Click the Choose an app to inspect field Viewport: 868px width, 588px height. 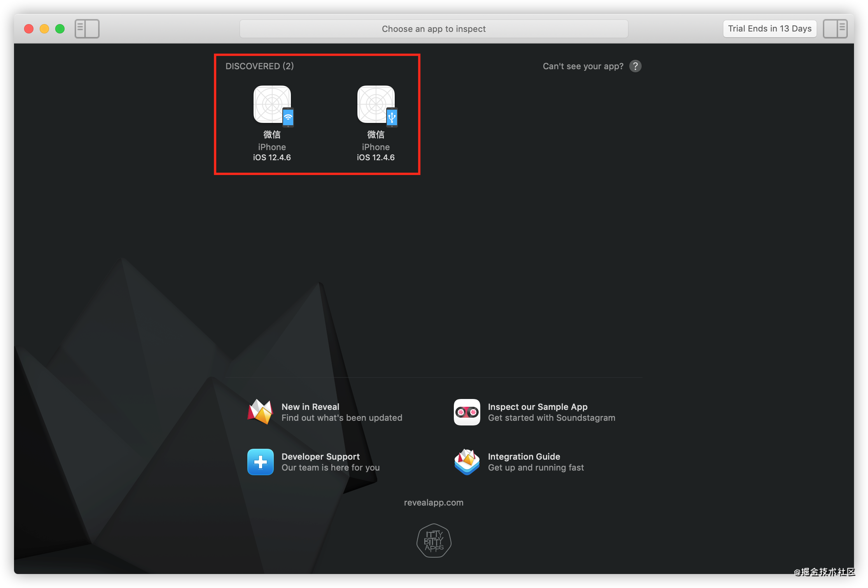tap(434, 29)
